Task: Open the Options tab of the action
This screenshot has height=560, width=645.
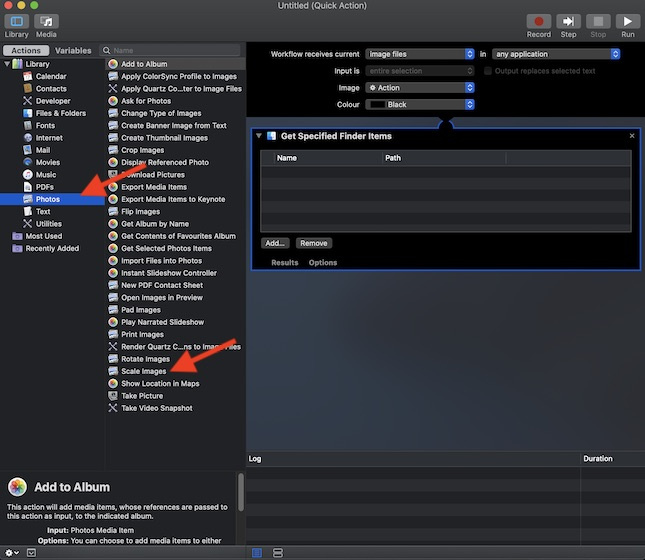Action: 322,263
